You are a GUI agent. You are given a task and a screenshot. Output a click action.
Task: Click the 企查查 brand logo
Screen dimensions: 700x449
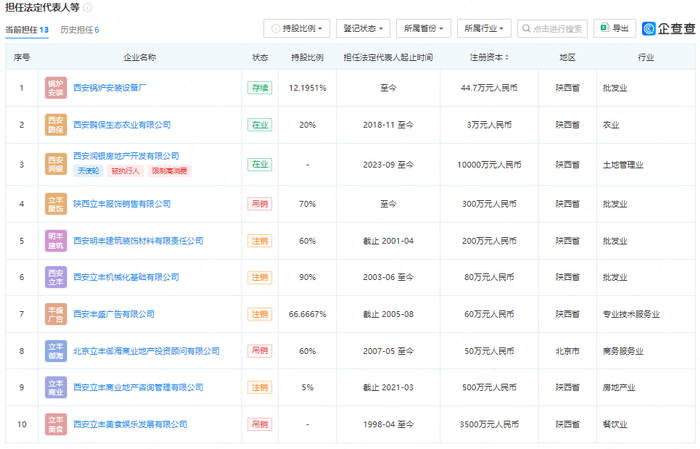coord(669,29)
